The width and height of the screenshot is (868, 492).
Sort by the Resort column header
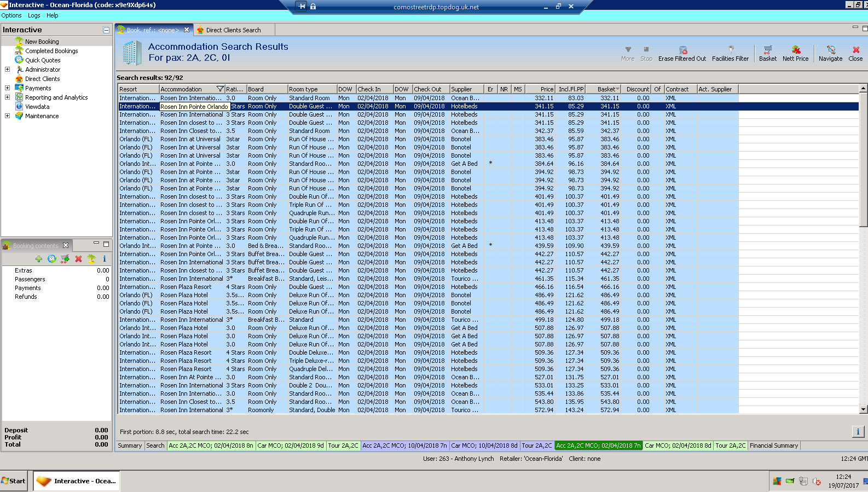point(139,89)
